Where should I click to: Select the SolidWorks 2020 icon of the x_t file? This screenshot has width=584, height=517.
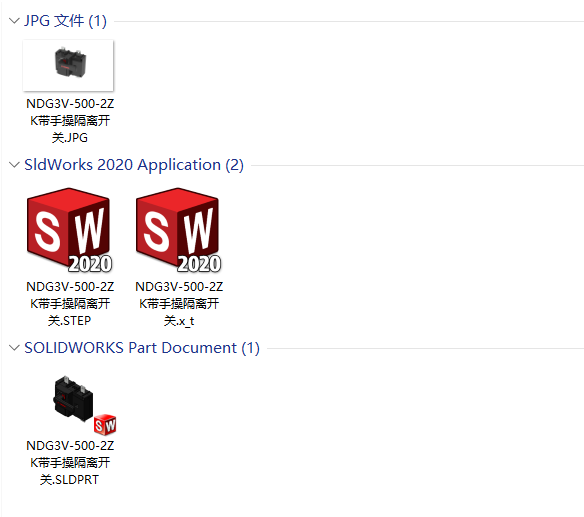click(x=178, y=231)
